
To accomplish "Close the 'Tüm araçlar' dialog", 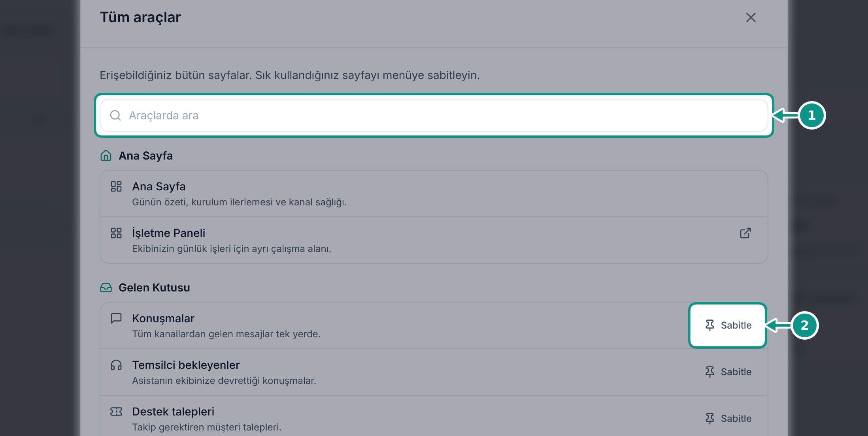I will (751, 17).
